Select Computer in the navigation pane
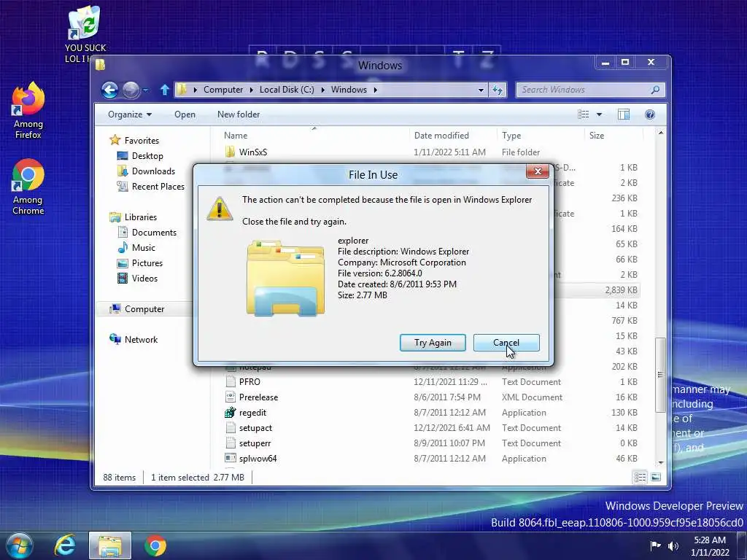 [144, 309]
